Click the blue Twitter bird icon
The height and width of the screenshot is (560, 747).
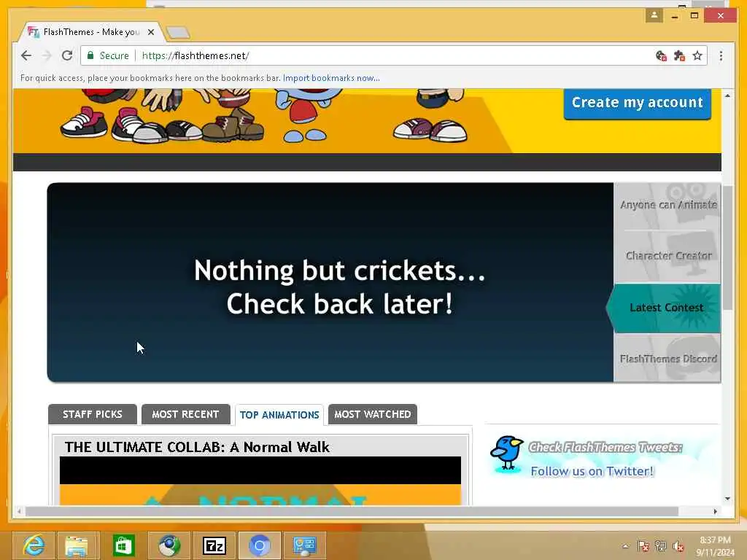(507, 454)
